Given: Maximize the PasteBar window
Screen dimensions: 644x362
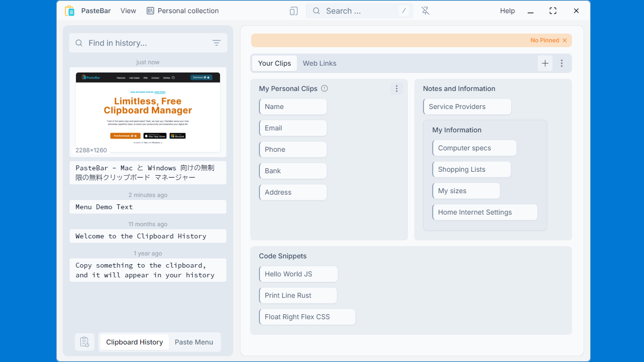Looking at the screenshot, I should tap(553, 11).
